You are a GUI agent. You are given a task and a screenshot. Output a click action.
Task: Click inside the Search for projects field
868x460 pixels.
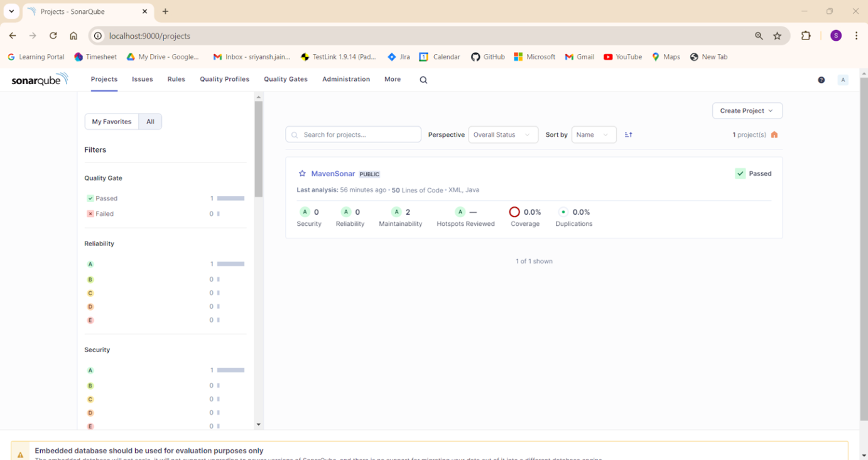353,134
